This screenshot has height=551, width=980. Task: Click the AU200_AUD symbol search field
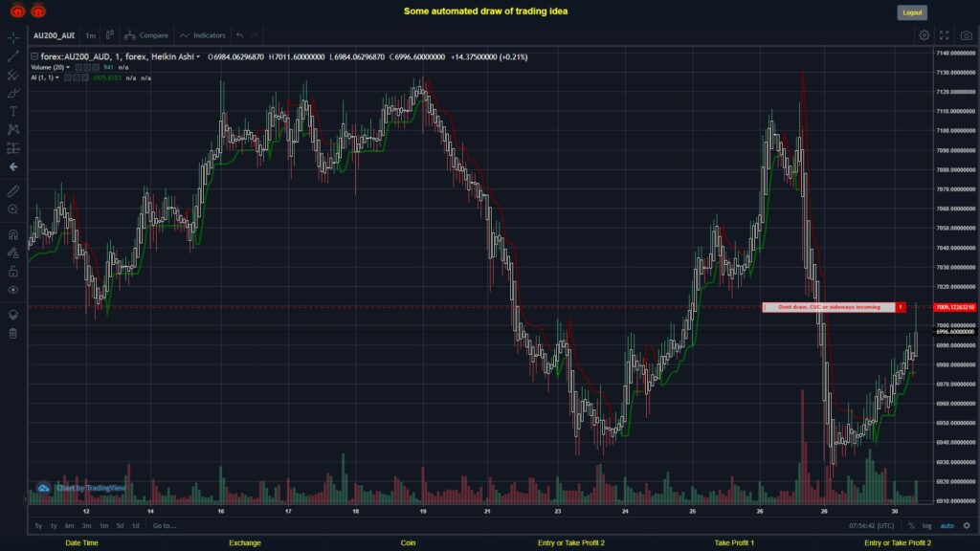(54, 35)
